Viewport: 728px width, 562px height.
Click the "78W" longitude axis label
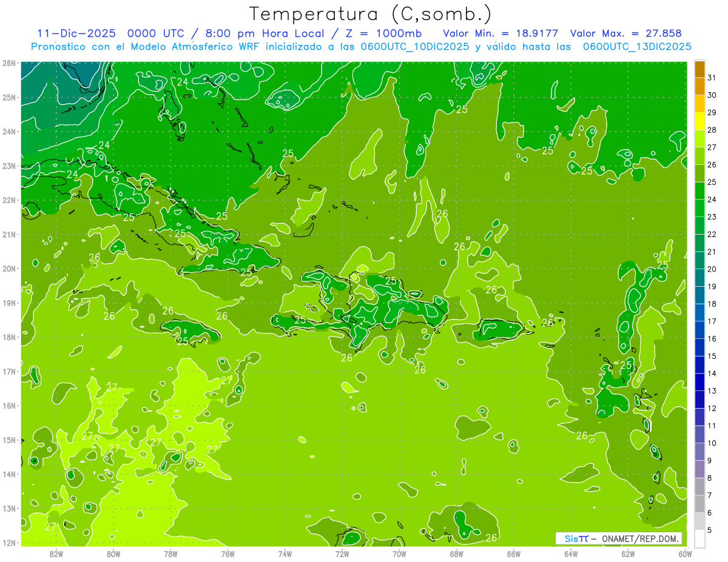pos(170,553)
